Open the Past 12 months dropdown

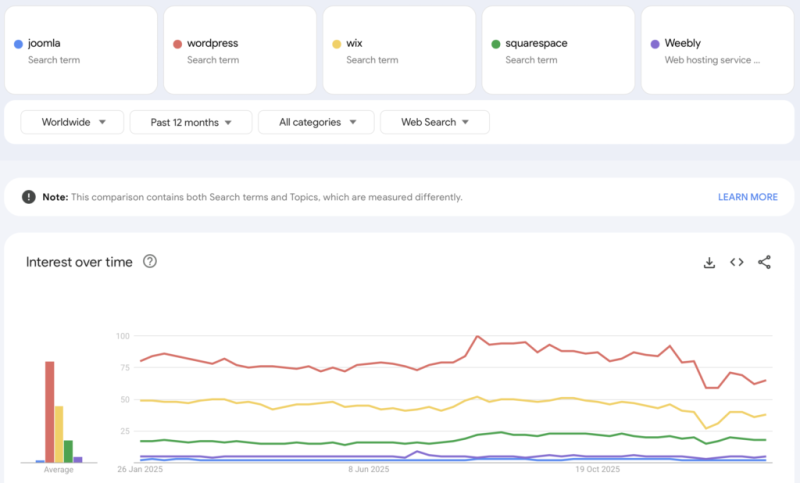[x=191, y=122]
